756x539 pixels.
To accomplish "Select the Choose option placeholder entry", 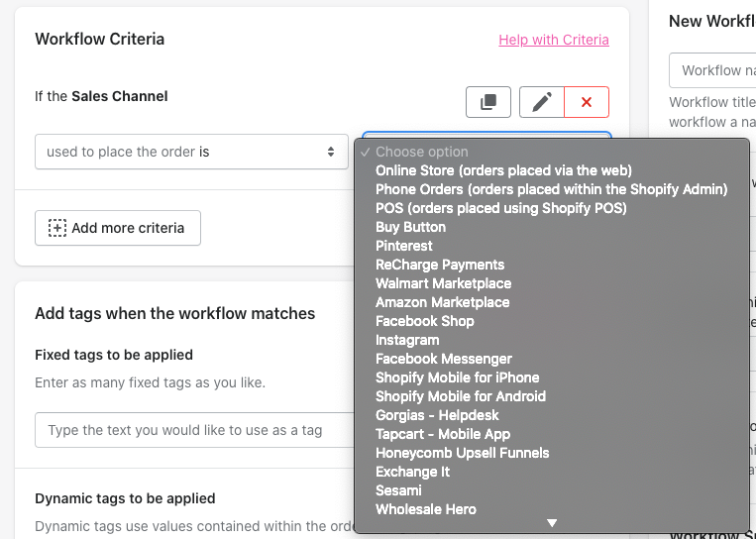I will tap(552, 152).
